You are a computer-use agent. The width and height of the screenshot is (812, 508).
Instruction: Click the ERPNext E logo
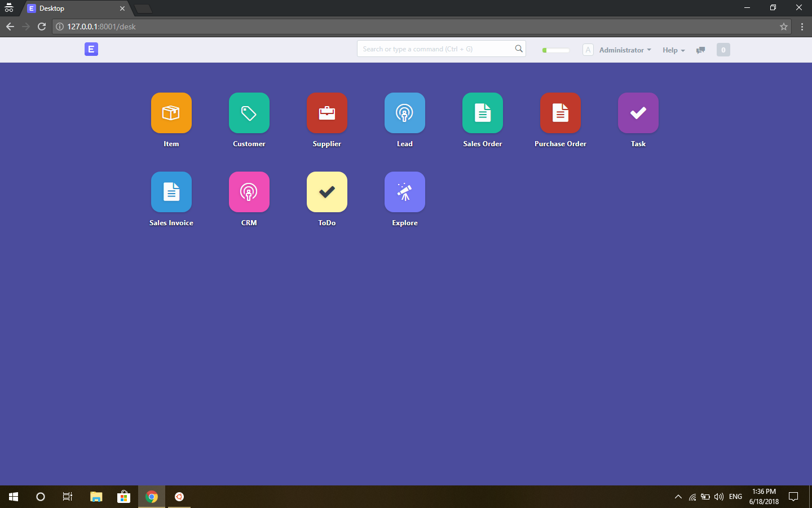(91, 49)
